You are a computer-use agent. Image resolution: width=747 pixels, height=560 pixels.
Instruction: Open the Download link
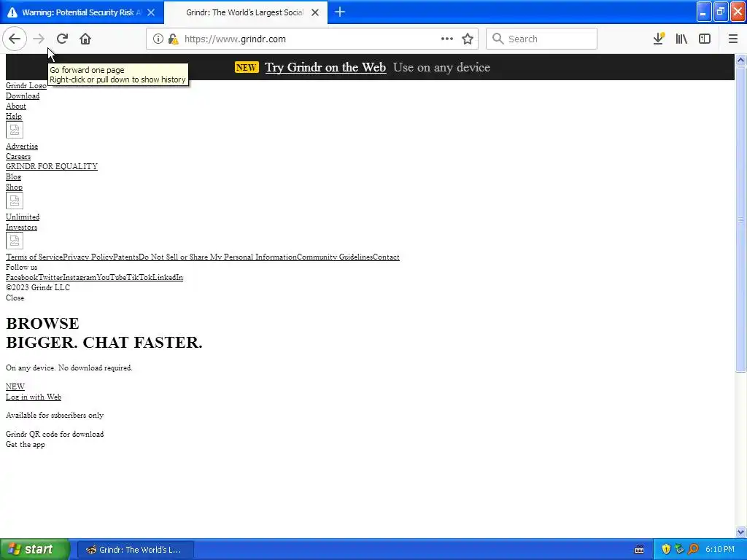coord(23,96)
